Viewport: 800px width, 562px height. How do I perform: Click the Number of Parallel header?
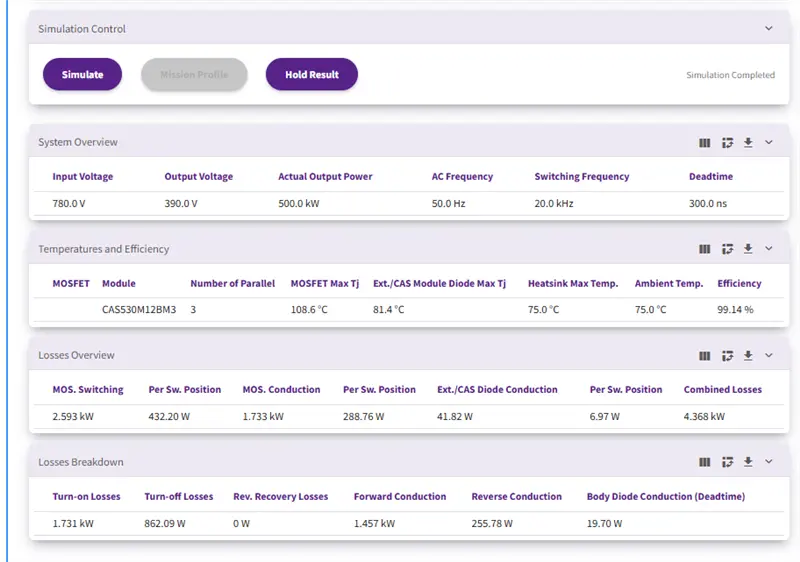pyautogui.click(x=233, y=284)
